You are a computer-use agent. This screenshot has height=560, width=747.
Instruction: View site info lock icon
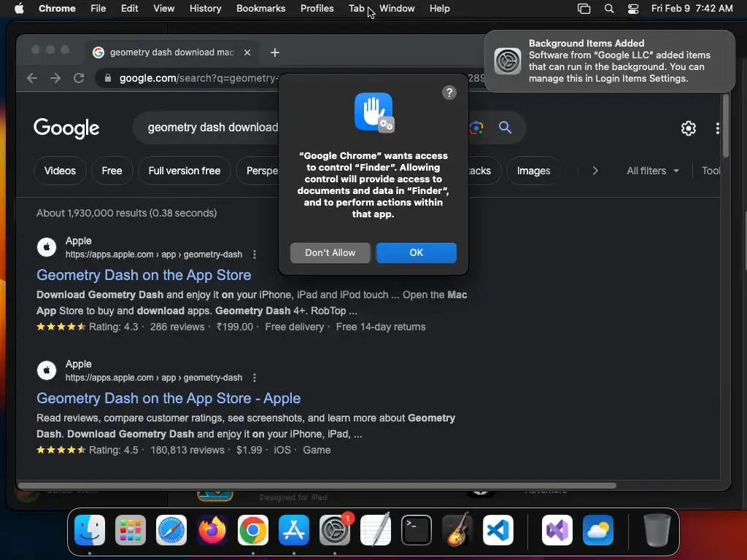pyautogui.click(x=108, y=78)
